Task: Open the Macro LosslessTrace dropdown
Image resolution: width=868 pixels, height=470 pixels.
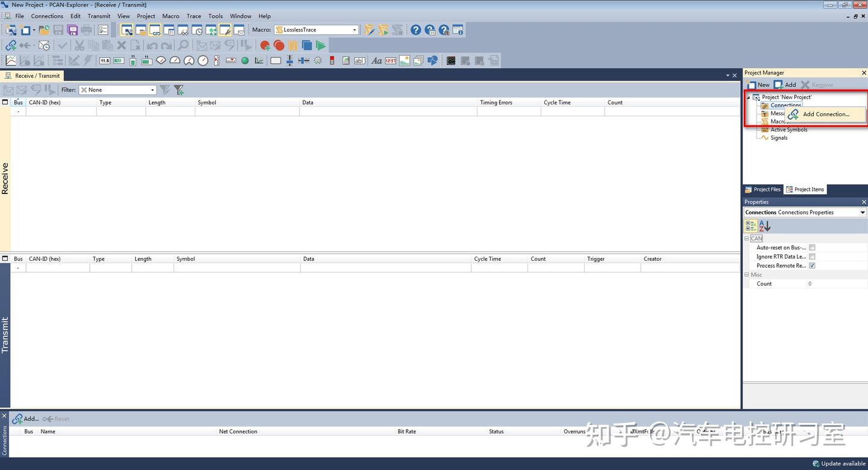Action: coord(316,30)
